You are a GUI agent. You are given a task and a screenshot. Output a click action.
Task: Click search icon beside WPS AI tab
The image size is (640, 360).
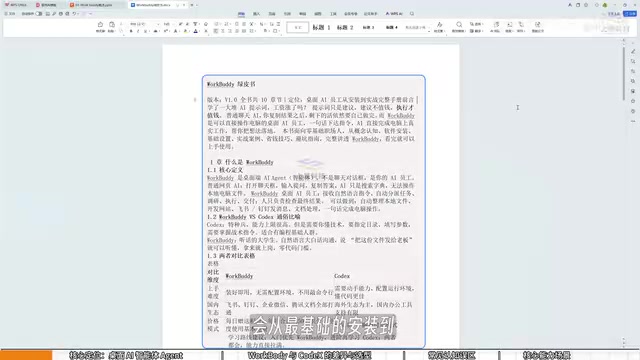pyautogui.click(x=412, y=14)
